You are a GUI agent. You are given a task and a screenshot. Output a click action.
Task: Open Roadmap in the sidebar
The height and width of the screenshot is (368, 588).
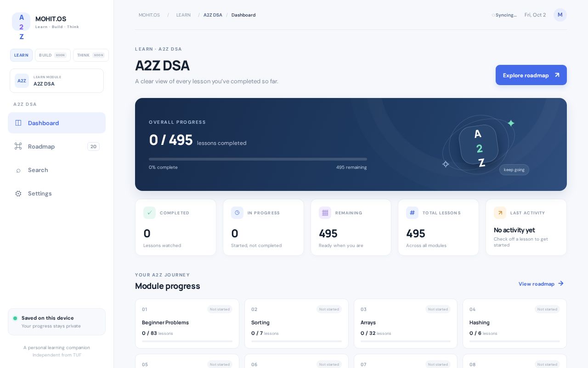point(57,146)
